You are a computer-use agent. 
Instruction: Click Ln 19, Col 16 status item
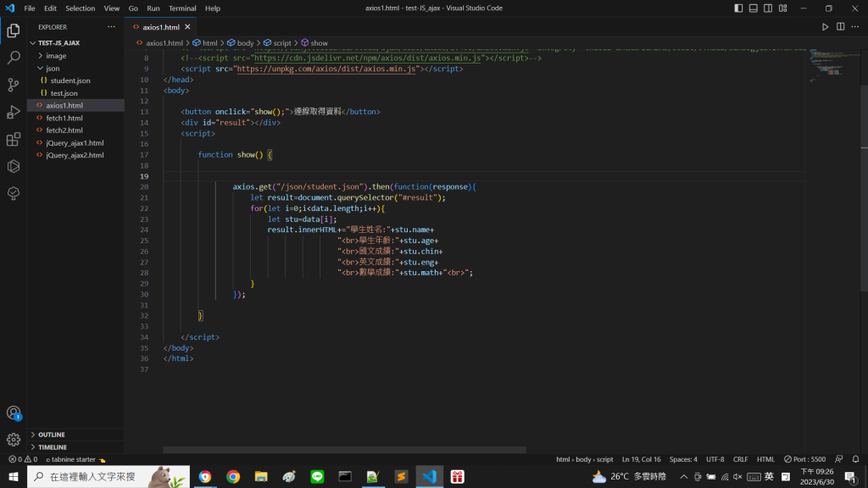tap(641, 459)
